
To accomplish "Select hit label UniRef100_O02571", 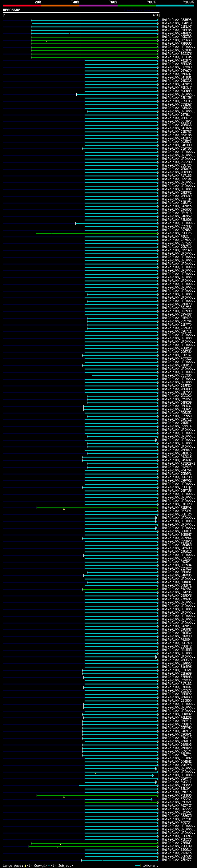I will click(177, 142).
